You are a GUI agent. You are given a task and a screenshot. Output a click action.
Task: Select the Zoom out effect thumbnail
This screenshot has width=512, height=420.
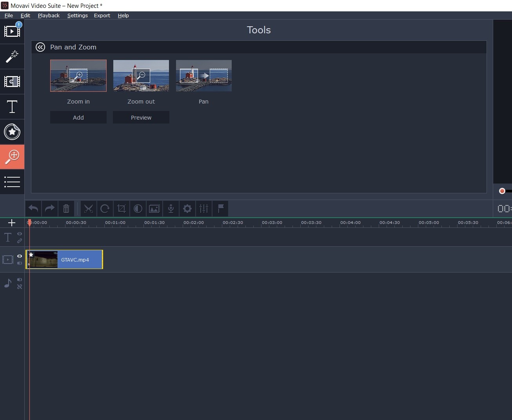point(141,76)
